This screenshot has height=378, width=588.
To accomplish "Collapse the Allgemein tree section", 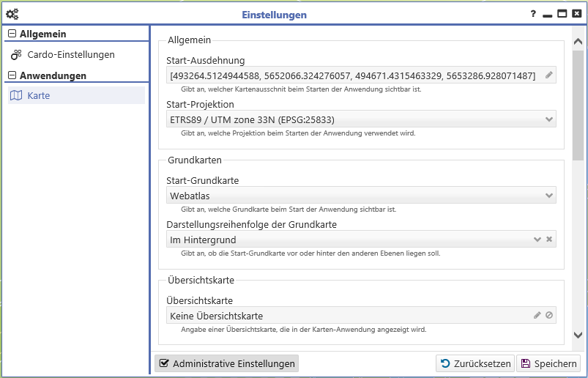I will click(11, 34).
